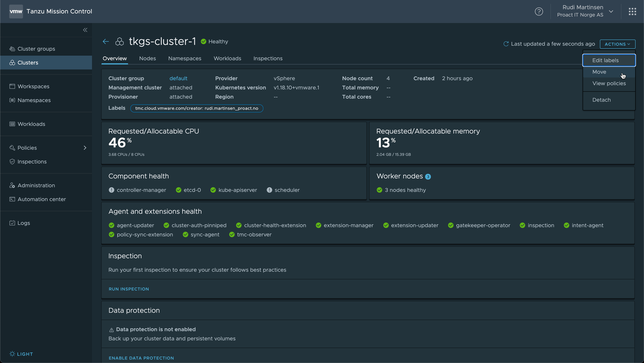Open the help question mark icon

(539, 11)
